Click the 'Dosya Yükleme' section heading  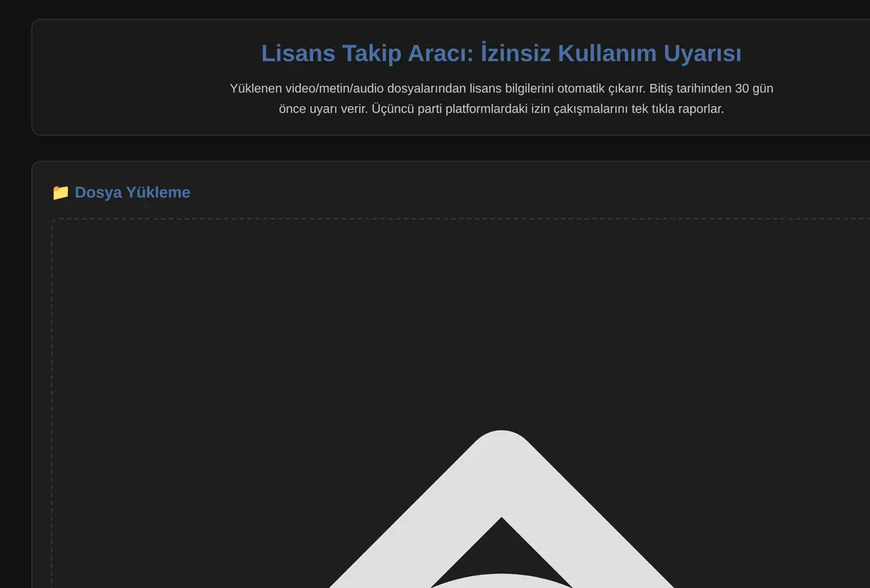121,192
